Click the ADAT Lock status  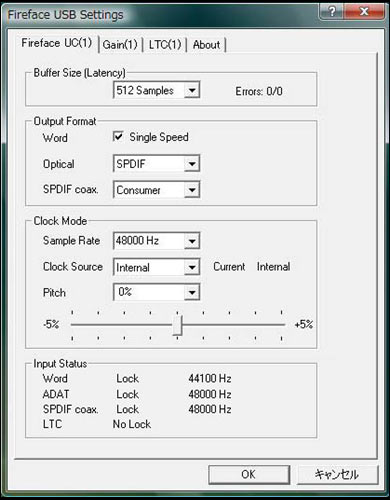click(127, 394)
